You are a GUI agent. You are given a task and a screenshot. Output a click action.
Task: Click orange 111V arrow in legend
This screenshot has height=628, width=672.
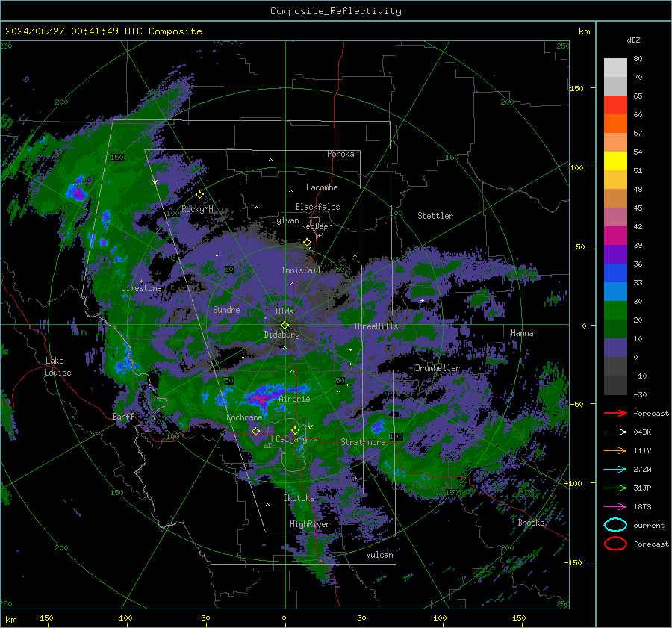tap(615, 450)
